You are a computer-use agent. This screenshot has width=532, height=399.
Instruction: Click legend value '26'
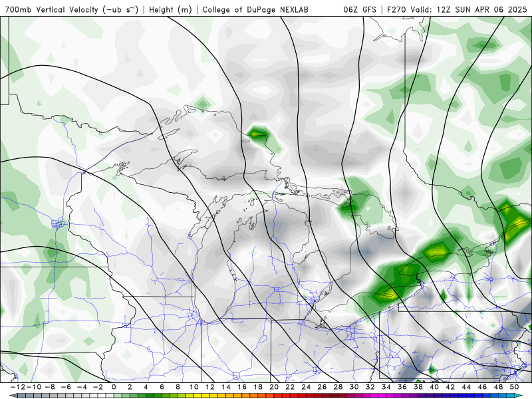[322, 387]
